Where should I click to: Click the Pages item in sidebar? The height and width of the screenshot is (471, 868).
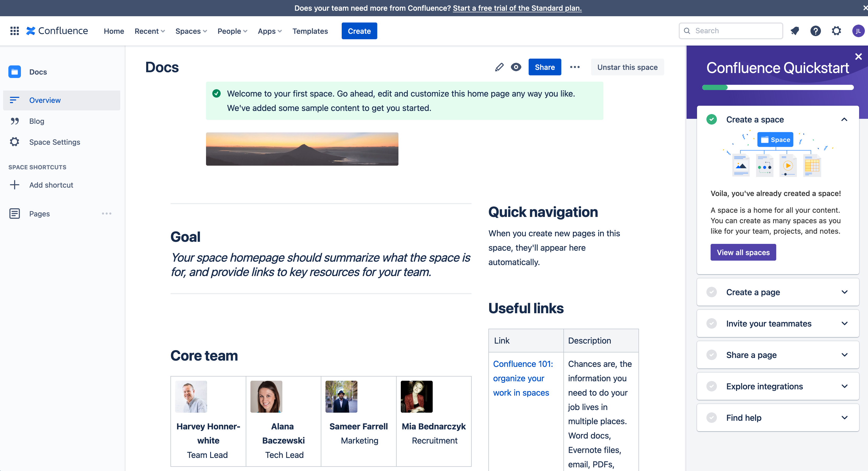click(x=39, y=213)
